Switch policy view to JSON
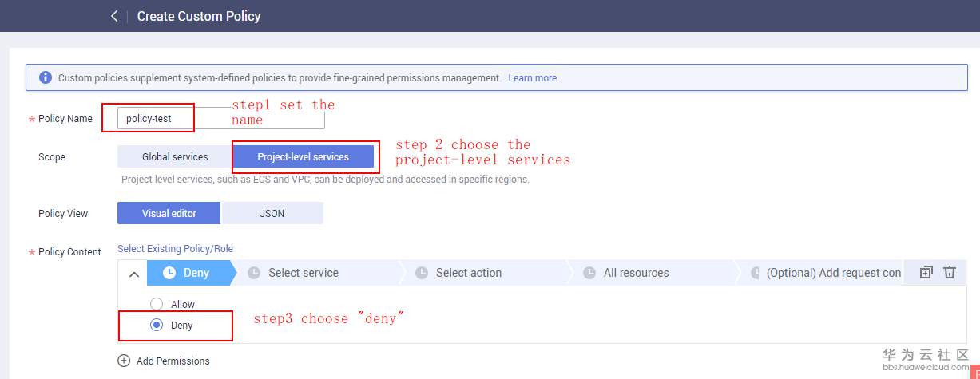The height and width of the screenshot is (379, 980). pyautogui.click(x=272, y=213)
